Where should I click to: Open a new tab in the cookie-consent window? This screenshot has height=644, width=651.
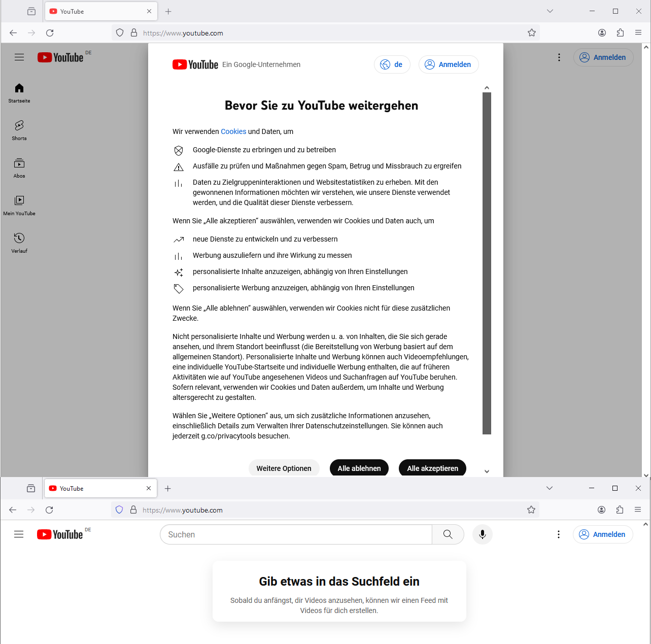168,11
